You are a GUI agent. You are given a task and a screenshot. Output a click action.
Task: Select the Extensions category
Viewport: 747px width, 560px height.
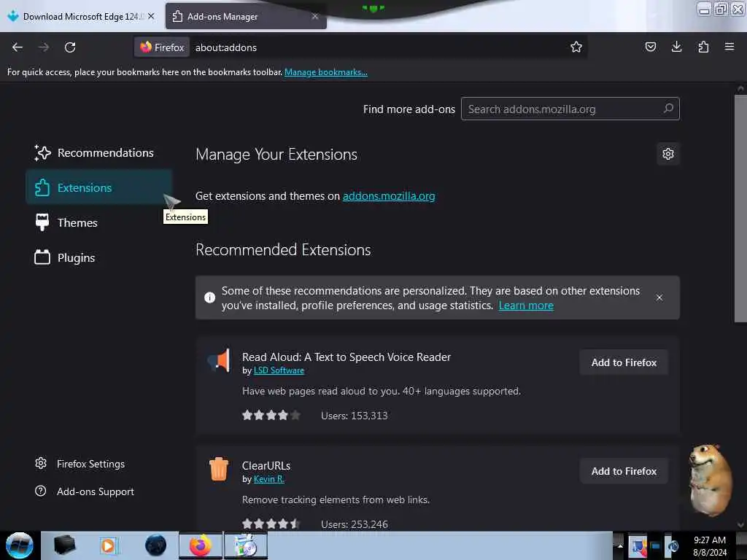pos(98,187)
